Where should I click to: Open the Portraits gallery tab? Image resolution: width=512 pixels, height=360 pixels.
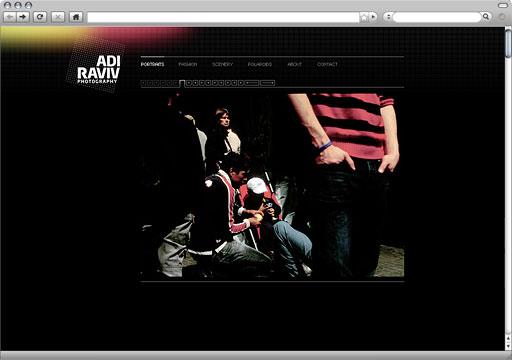[x=152, y=64]
